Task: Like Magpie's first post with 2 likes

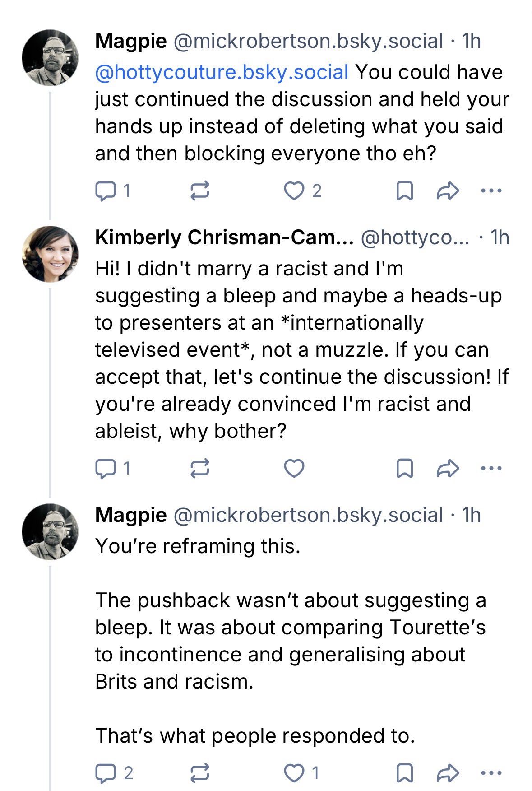Action: (294, 191)
